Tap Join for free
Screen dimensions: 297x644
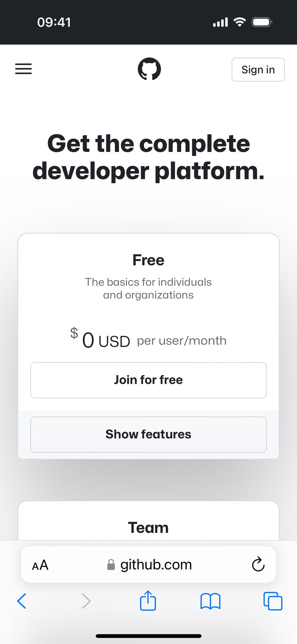pyautogui.click(x=148, y=380)
